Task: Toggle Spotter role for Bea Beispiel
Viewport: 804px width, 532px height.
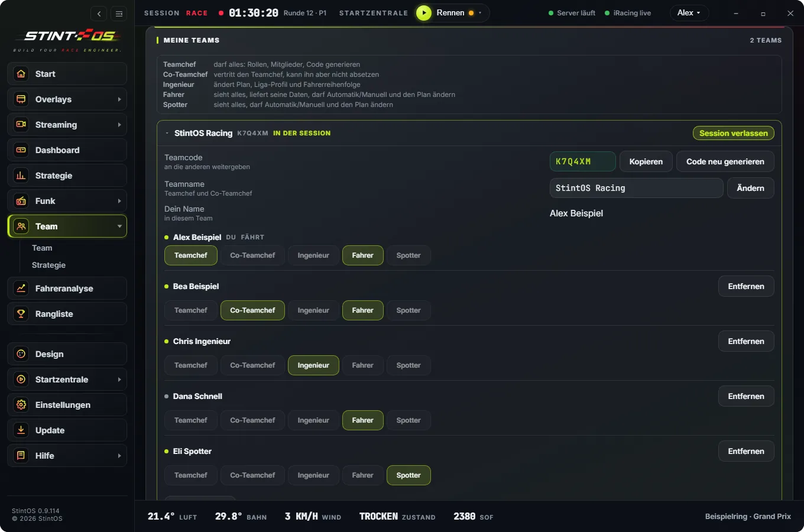Action: 409,310
